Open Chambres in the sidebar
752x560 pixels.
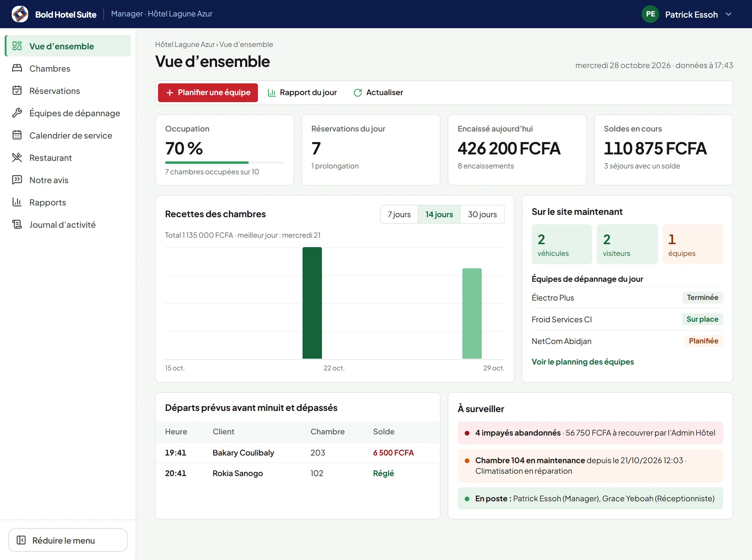68,68
